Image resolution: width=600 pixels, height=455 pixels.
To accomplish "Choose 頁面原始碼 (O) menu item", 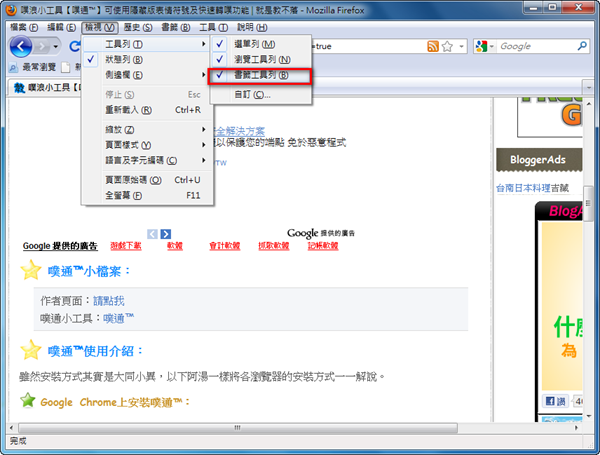I will point(147,180).
